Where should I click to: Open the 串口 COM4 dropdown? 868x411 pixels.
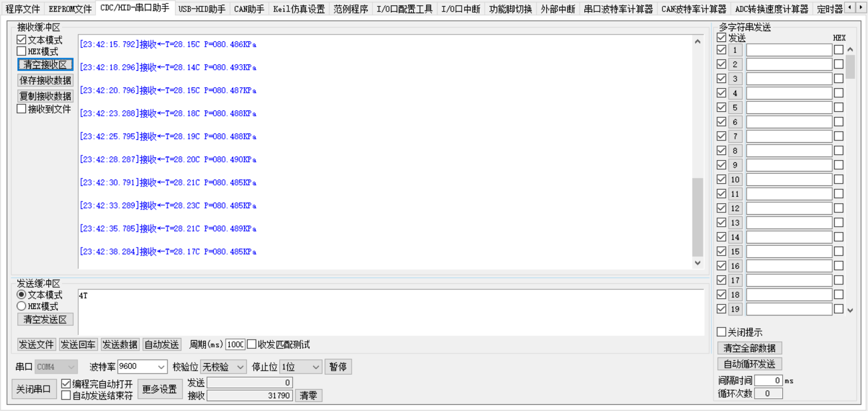click(56, 367)
